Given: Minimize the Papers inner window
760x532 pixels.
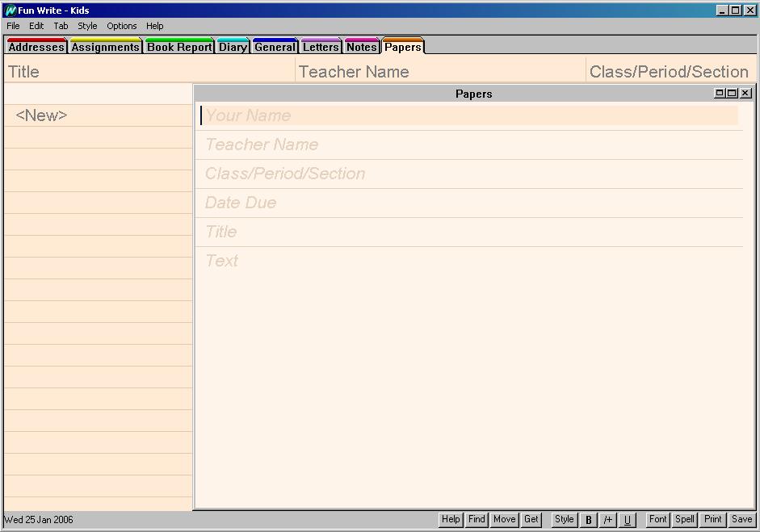Looking at the screenshot, I should coord(720,93).
